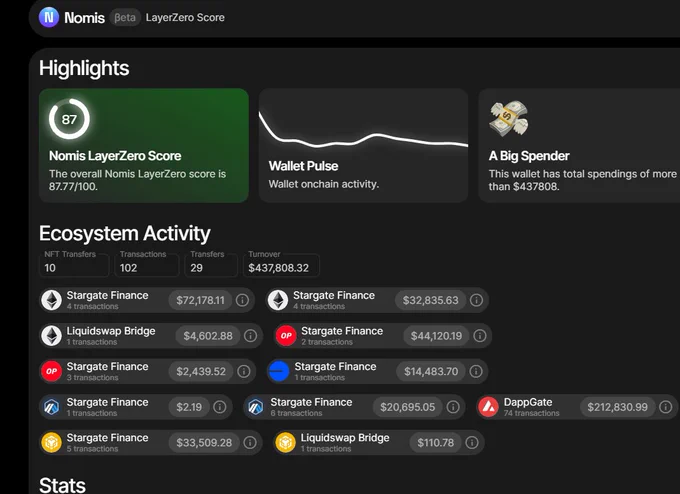Click Ethereum icon on $72,178.11 row

coord(52,300)
